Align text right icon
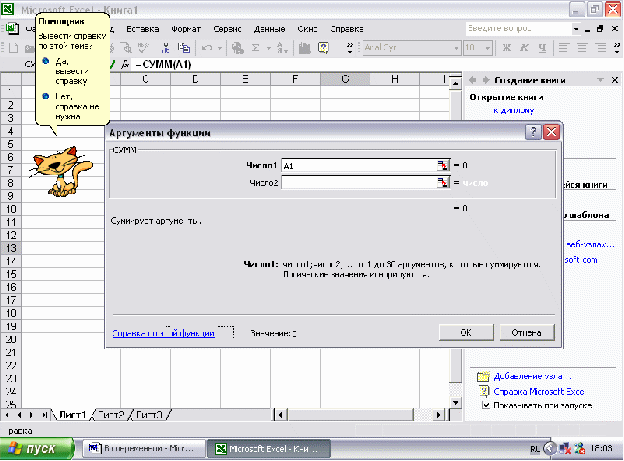624x461 pixels. [601, 48]
